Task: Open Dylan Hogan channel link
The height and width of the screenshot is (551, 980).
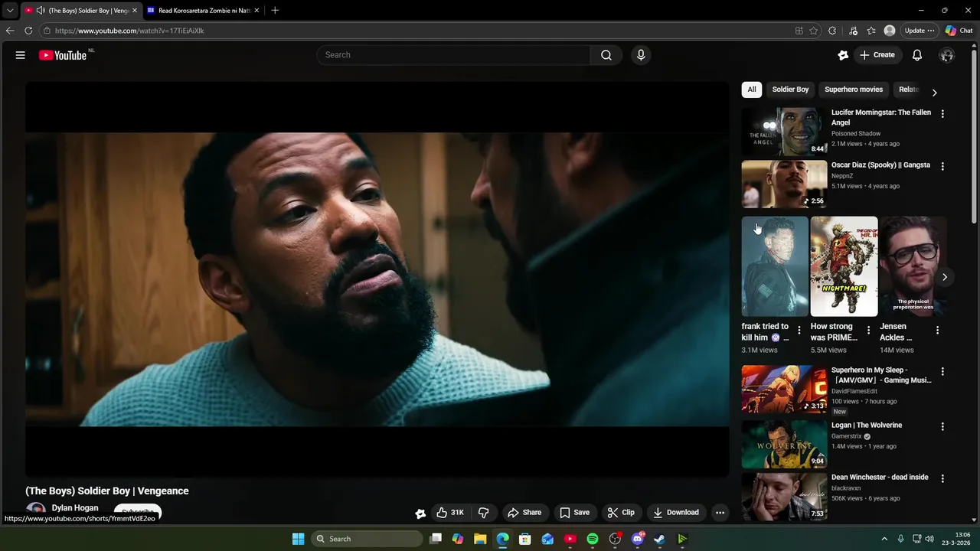Action: pos(75,508)
